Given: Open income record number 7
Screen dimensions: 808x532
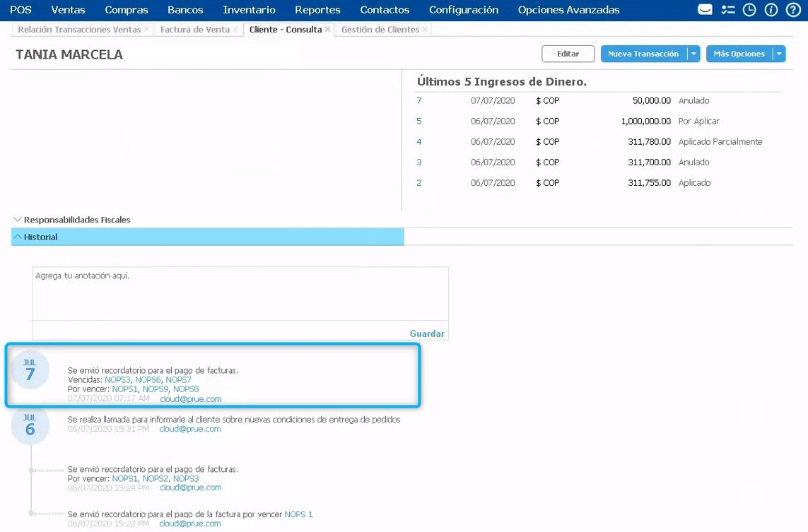Looking at the screenshot, I should (x=419, y=101).
